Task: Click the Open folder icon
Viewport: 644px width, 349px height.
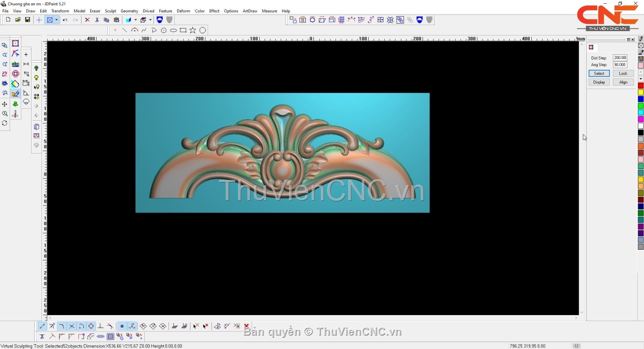Action: click(x=18, y=20)
